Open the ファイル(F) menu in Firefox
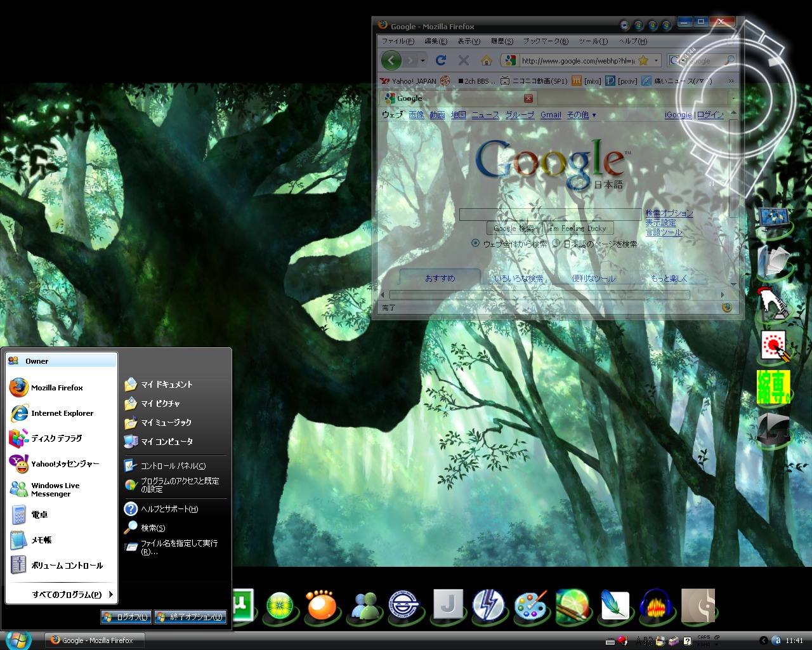812x650 pixels. (398, 41)
